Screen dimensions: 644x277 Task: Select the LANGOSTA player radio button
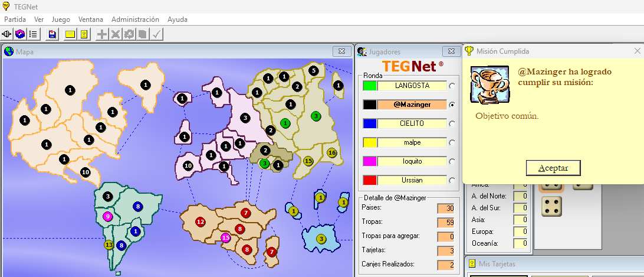click(x=452, y=86)
